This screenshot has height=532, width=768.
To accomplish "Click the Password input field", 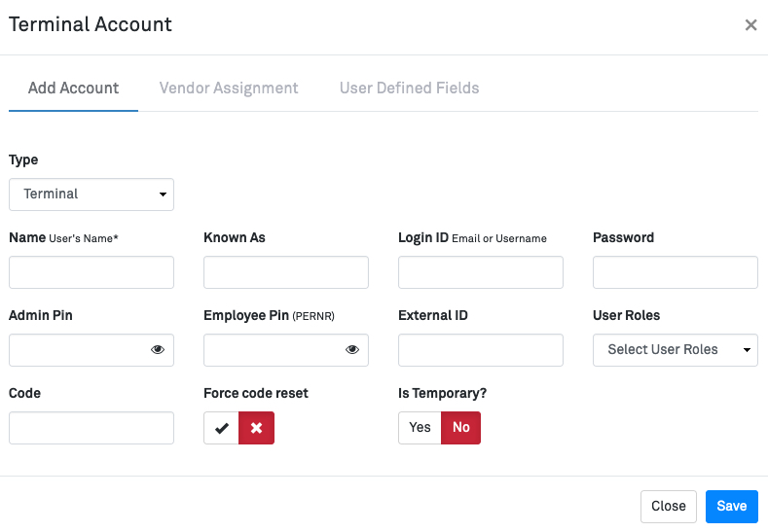I will [x=675, y=272].
